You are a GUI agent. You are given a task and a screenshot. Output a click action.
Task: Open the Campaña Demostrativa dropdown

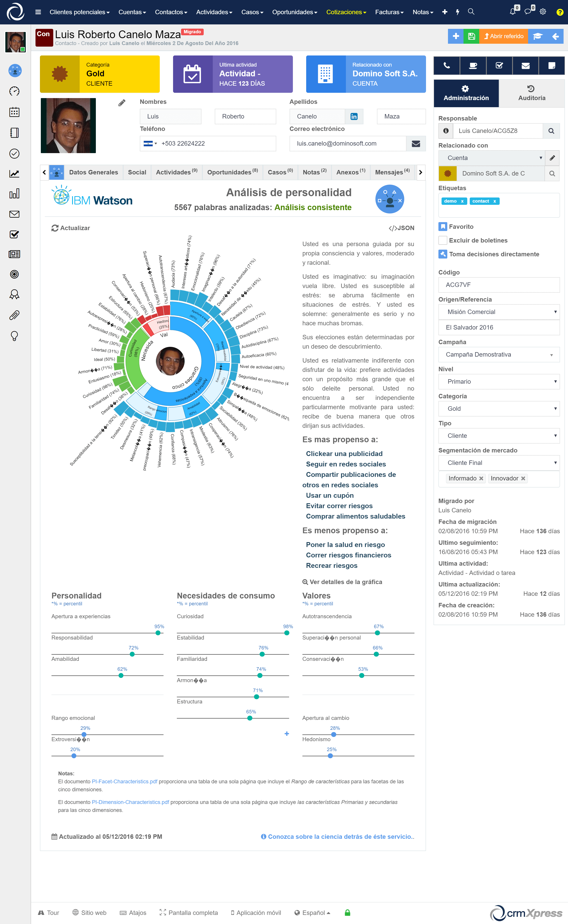tap(499, 354)
